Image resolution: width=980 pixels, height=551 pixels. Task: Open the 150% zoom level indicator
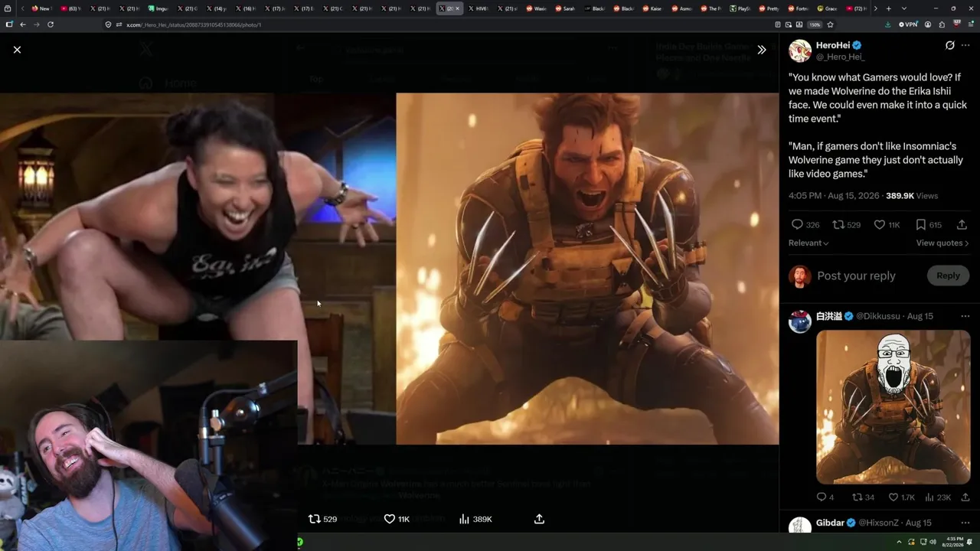[x=815, y=24]
